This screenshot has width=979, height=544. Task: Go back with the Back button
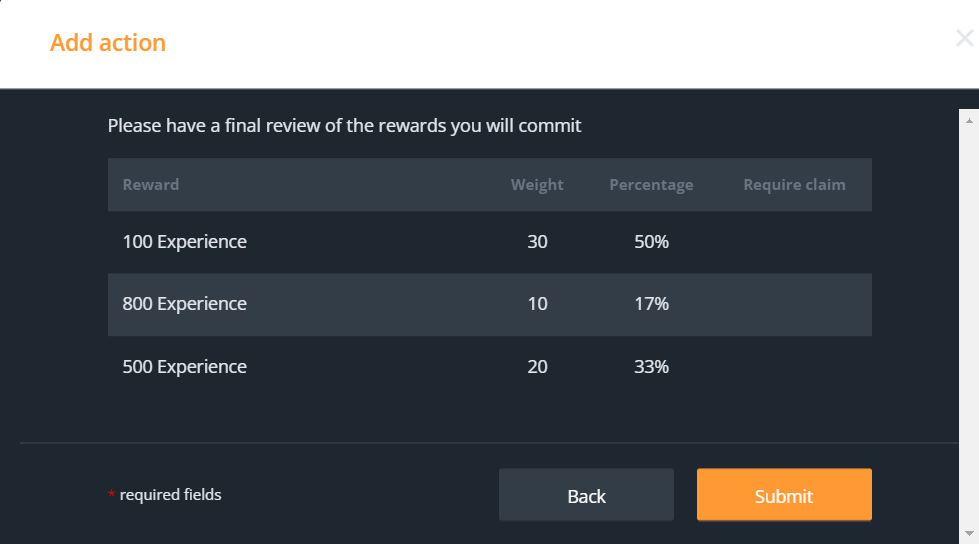586,495
